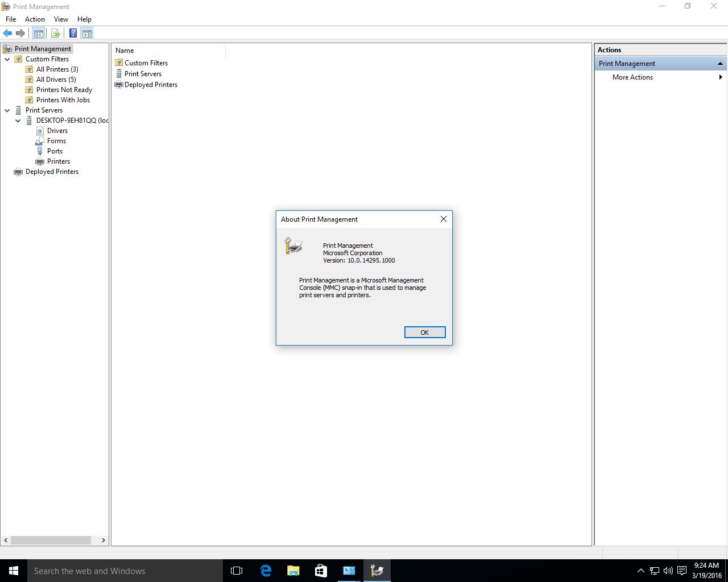Image resolution: width=728 pixels, height=582 pixels.
Task: Select the Forms tree item
Action: click(x=56, y=141)
